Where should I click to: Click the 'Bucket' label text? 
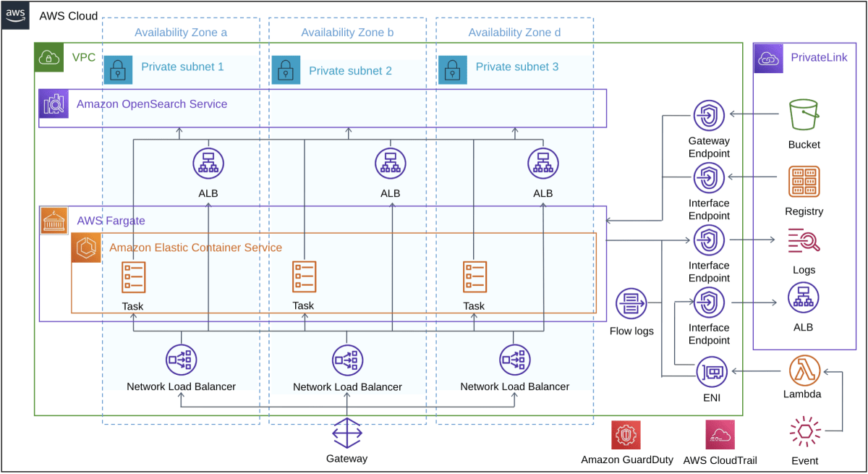pos(804,145)
